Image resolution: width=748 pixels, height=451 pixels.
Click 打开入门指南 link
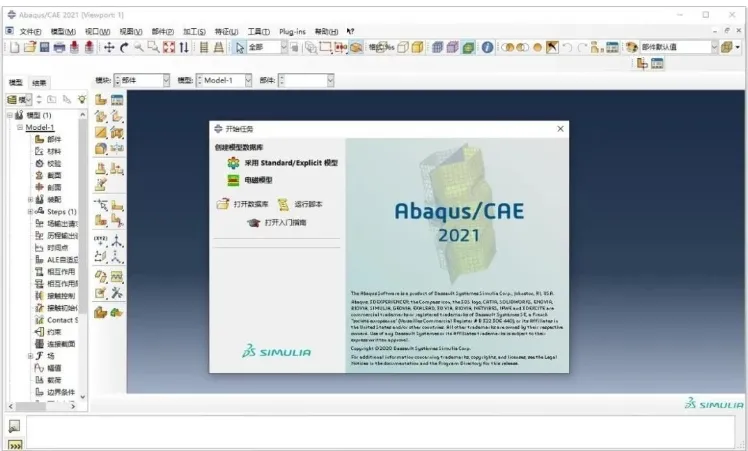pyautogui.click(x=285, y=223)
